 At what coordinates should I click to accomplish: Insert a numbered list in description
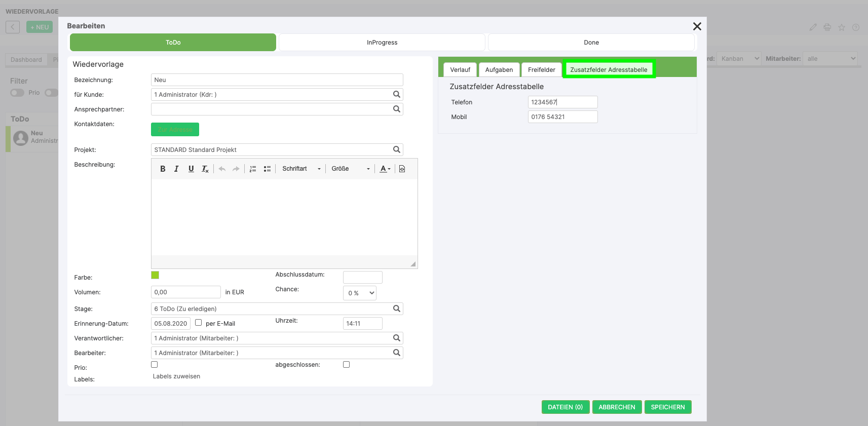pos(253,169)
